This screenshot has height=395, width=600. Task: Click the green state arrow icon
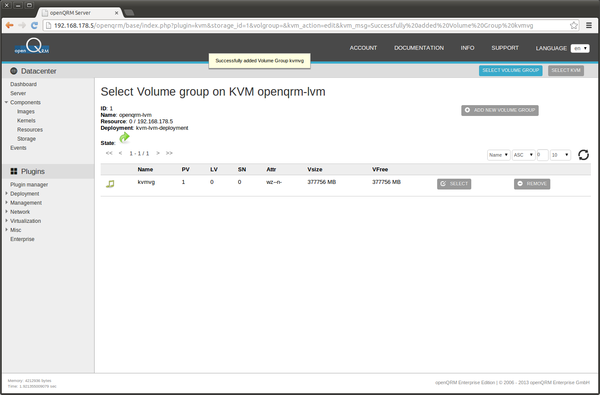point(124,137)
